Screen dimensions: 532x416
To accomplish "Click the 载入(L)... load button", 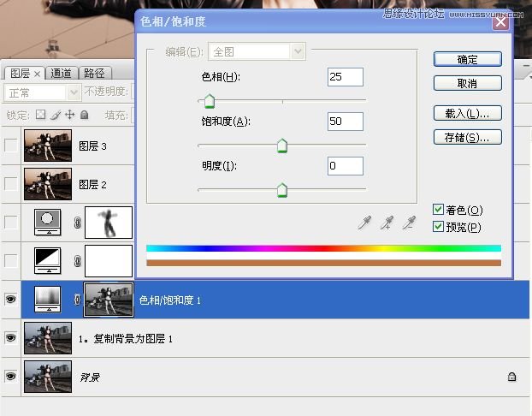I will [467, 113].
